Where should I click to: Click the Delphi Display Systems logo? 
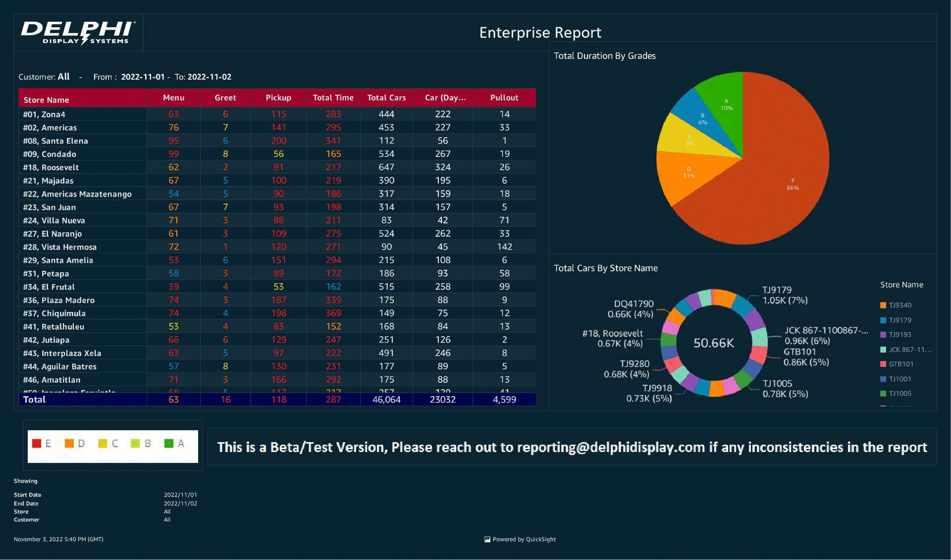click(x=78, y=33)
